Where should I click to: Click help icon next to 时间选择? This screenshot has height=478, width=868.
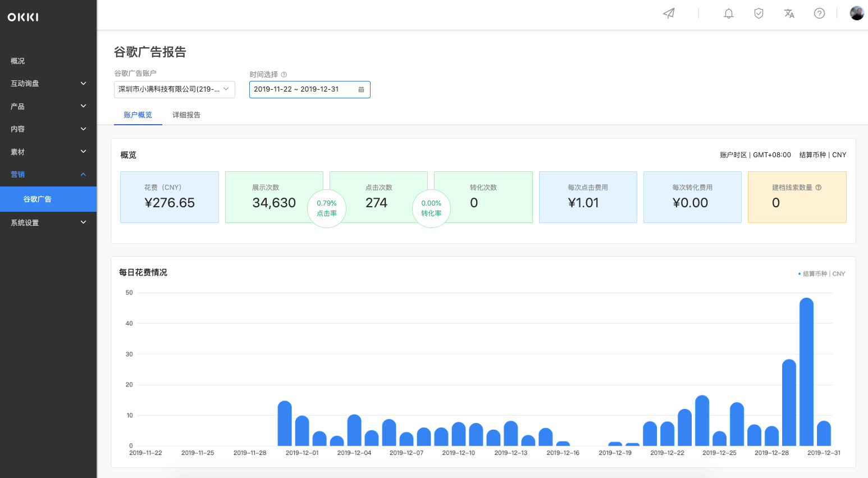click(x=284, y=75)
